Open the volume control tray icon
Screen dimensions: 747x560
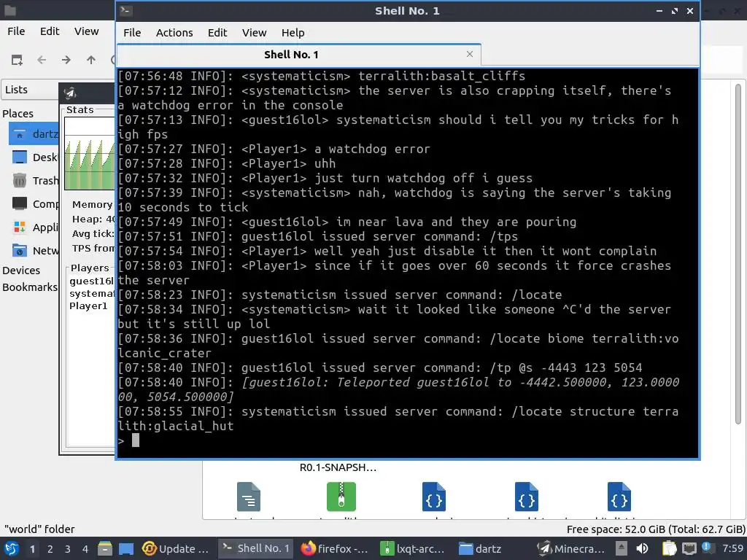[x=642, y=549]
